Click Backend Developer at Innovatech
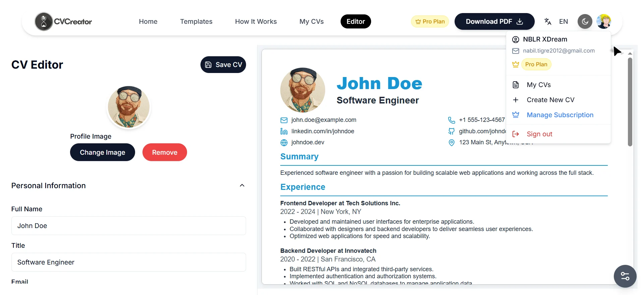The image size is (644, 295). [328, 251]
